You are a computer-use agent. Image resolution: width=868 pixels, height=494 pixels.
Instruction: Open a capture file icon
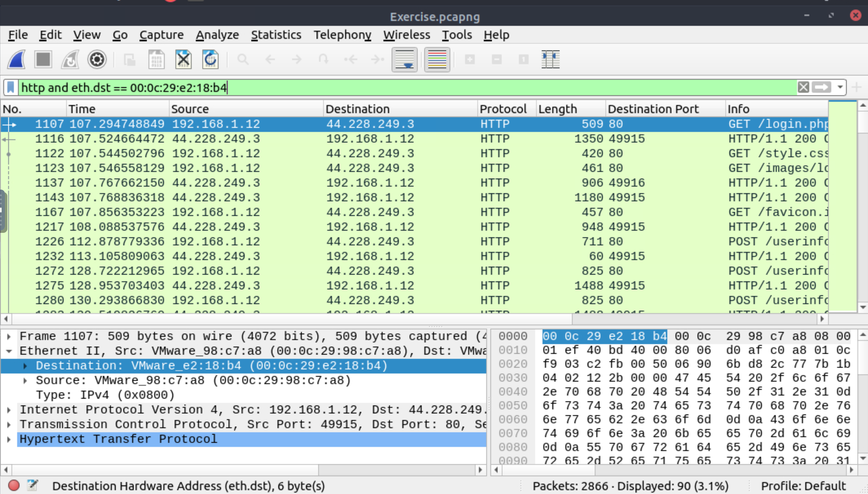pyautogui.click(x=129, y=59)
